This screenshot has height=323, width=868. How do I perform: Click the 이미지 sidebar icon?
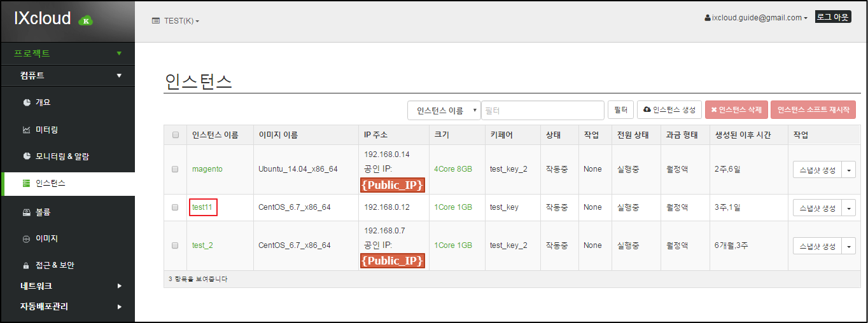pos(27,239)
